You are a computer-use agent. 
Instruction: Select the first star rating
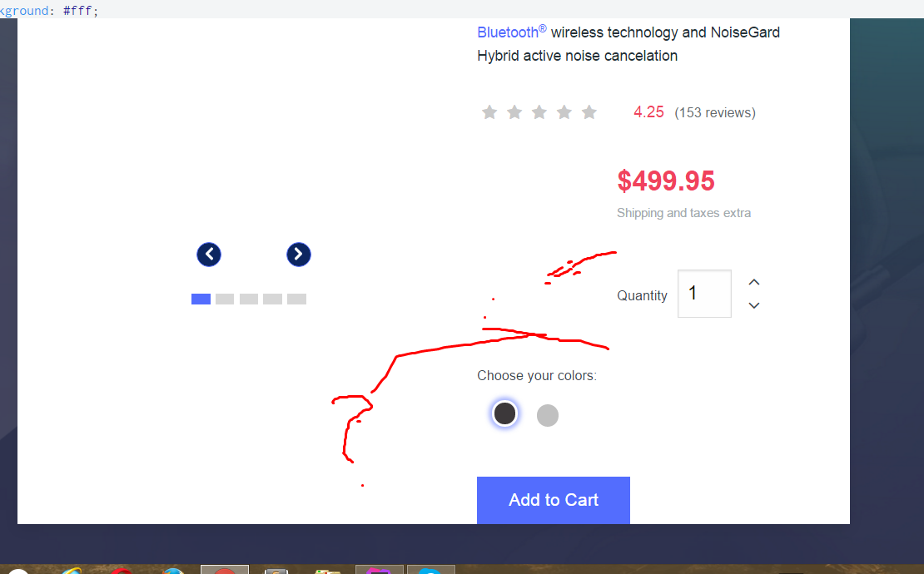489,111
